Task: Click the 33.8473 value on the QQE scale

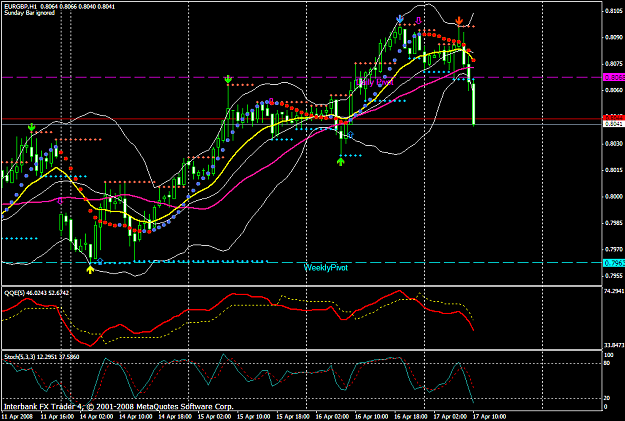Action: 614,345
